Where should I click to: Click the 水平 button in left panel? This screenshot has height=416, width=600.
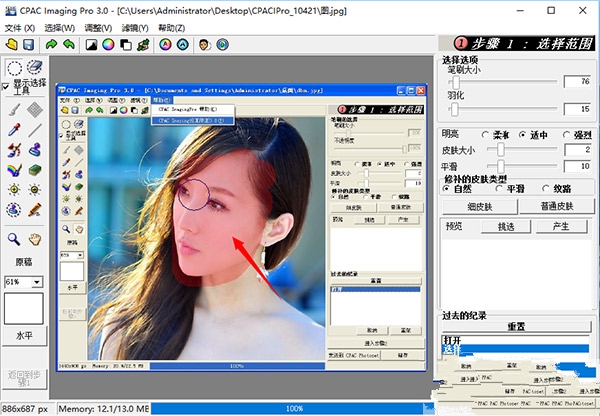[24, 336]
